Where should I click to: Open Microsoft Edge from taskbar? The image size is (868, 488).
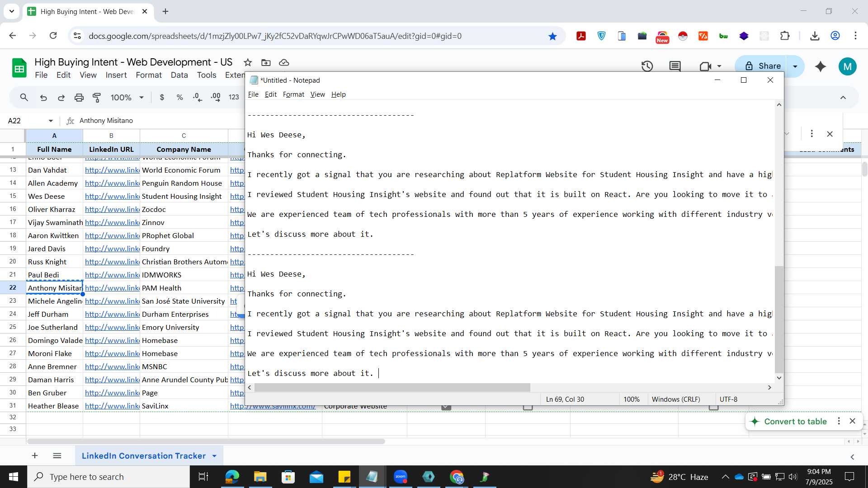tap(232, 477)
